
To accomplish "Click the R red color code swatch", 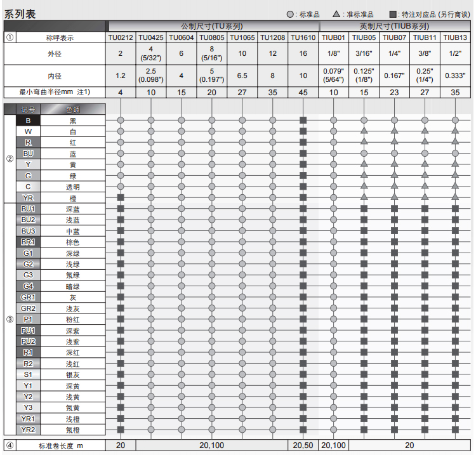I will tap(28, 142).
